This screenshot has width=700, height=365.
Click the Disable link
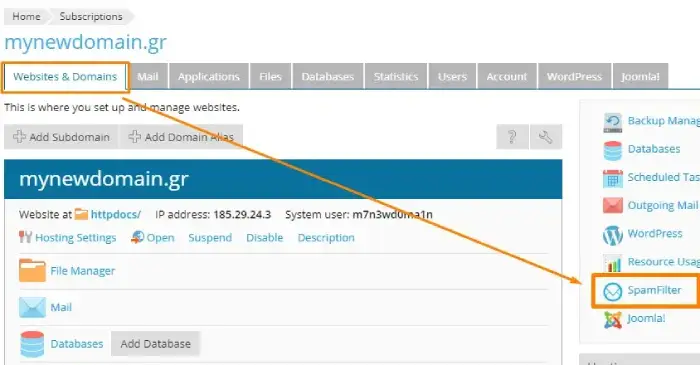[264, 238]
